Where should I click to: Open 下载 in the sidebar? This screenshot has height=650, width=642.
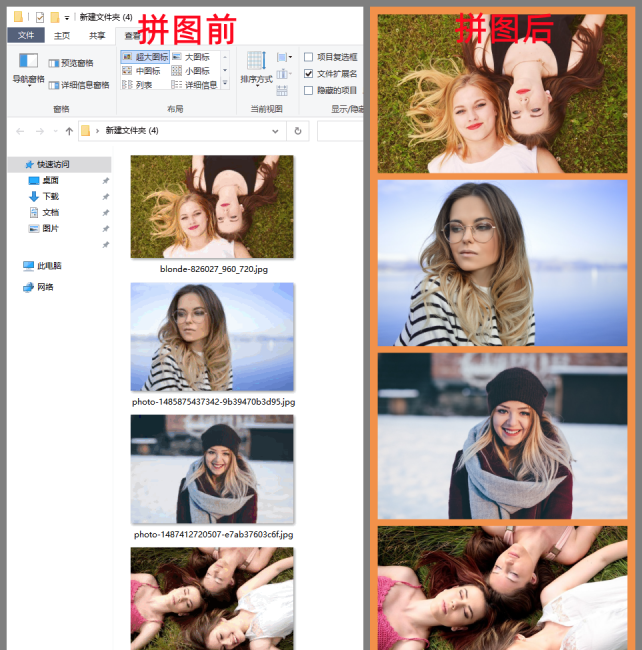coord(50,196)
